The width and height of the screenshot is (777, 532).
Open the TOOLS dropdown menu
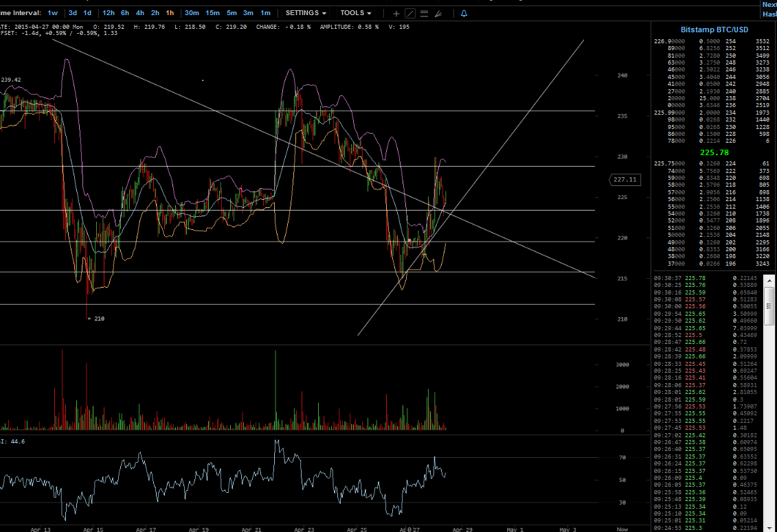coord(356,13)
